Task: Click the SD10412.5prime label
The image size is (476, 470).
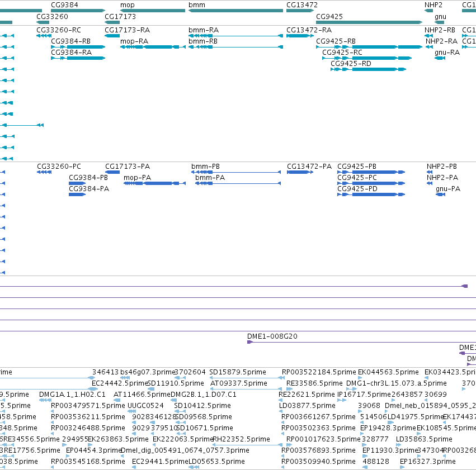Action: tap(202, 406)
